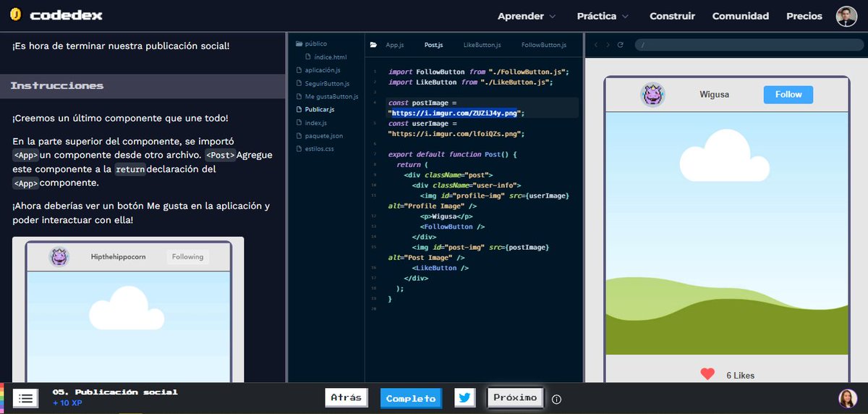Open the Comunidad menu item

click(741, 16)
